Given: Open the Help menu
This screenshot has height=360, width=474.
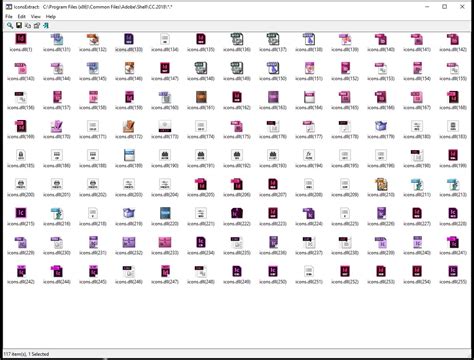Looking at the screenshot, I should coord(51,16).
